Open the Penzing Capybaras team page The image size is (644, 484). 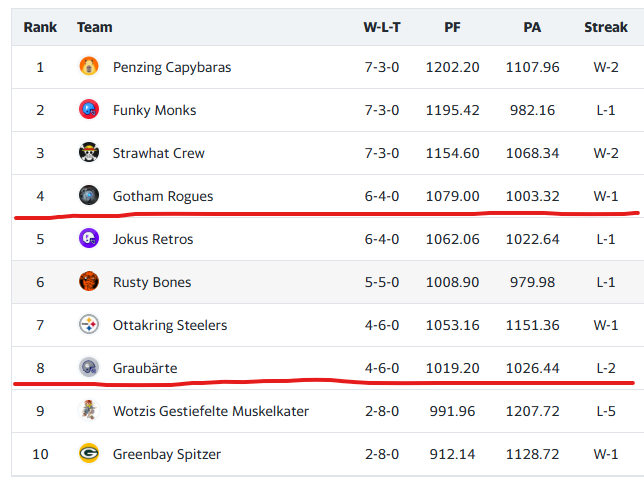[x=172, y=67]
